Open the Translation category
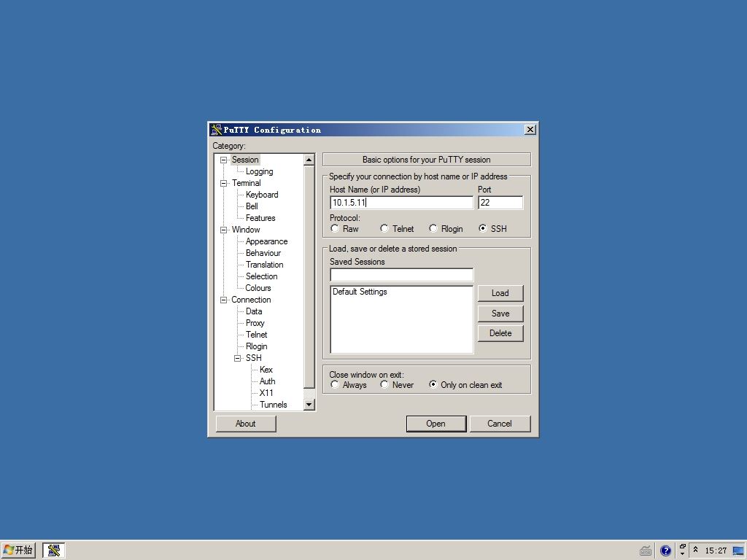 [x=264, y=265]
